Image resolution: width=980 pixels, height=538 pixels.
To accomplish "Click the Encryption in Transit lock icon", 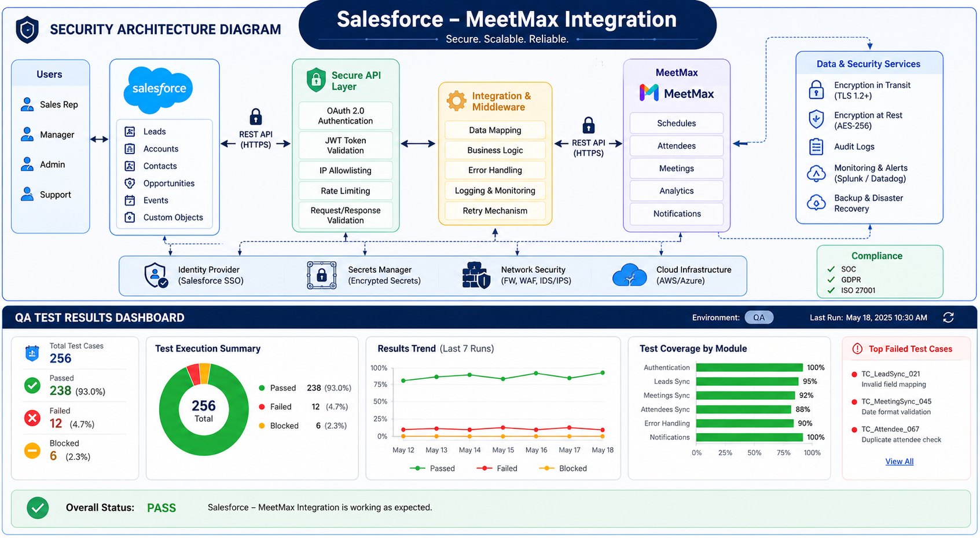I will tap(816, 90).
